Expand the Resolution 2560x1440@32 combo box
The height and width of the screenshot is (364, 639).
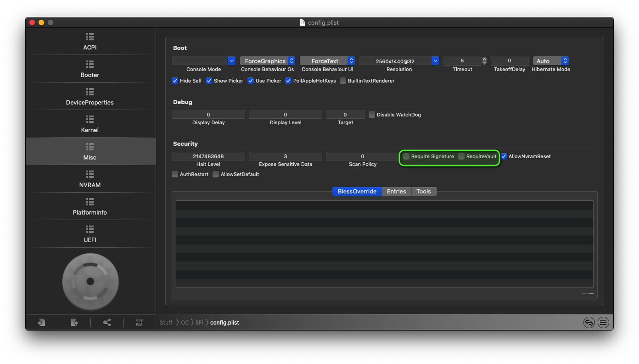(x=435, y=61)
